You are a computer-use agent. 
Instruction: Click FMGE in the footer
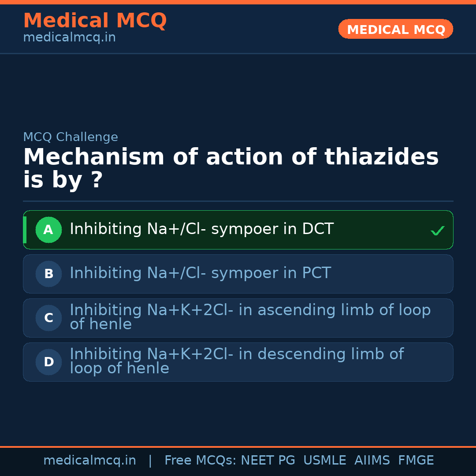point(416,461)
